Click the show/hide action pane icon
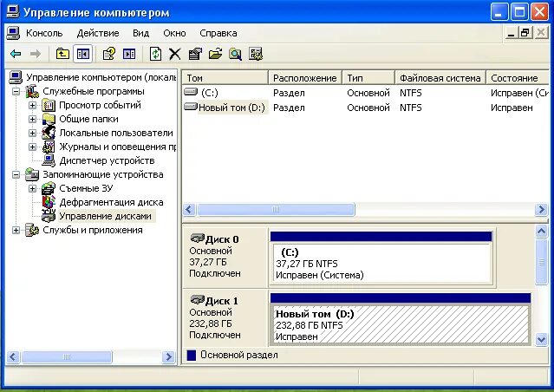The height and width of the screenshot is (392, 554). [129, 54]
